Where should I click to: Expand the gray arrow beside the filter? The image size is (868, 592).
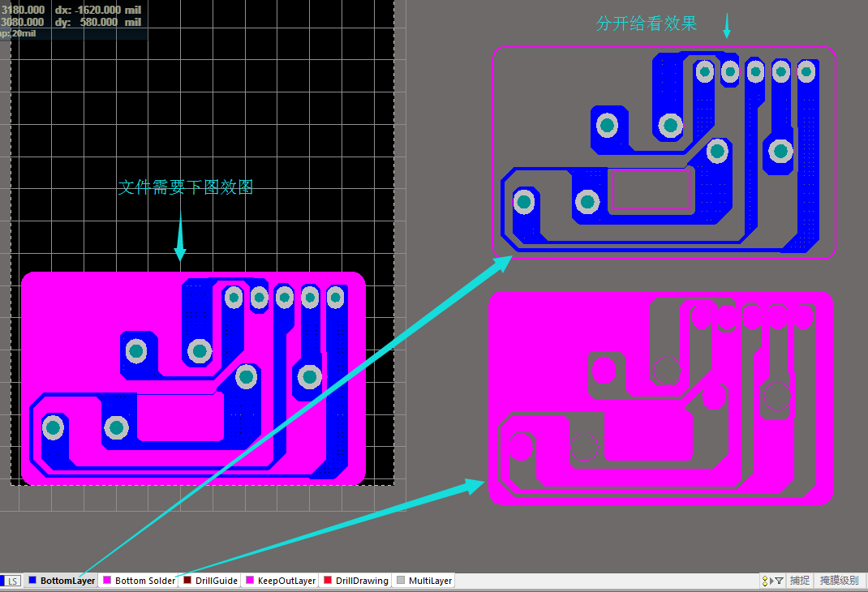pos(771,581)
